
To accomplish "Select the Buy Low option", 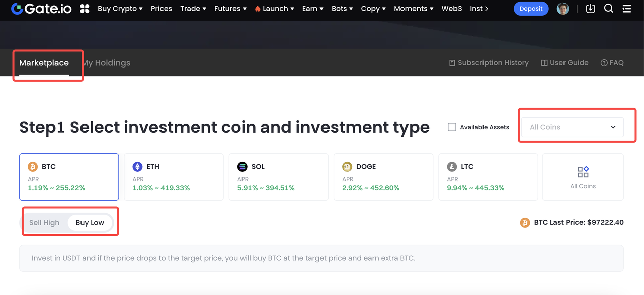I will (90, 223).
